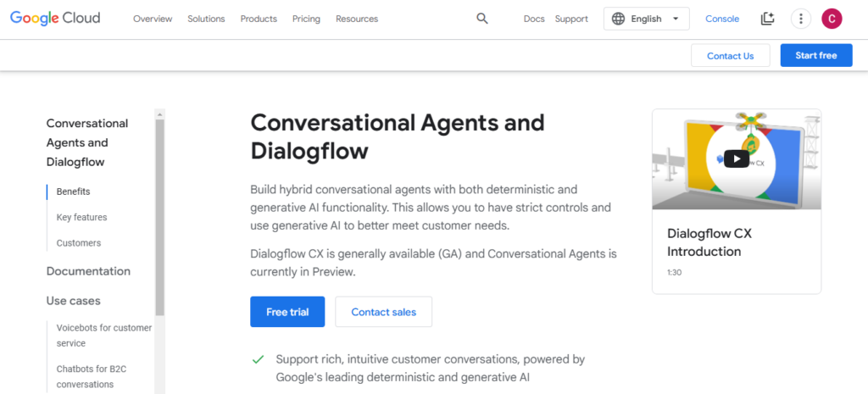The width and height of the screenshot is (868, 394).
Task: Open the Pricing menu item
Action: point(306,19)
